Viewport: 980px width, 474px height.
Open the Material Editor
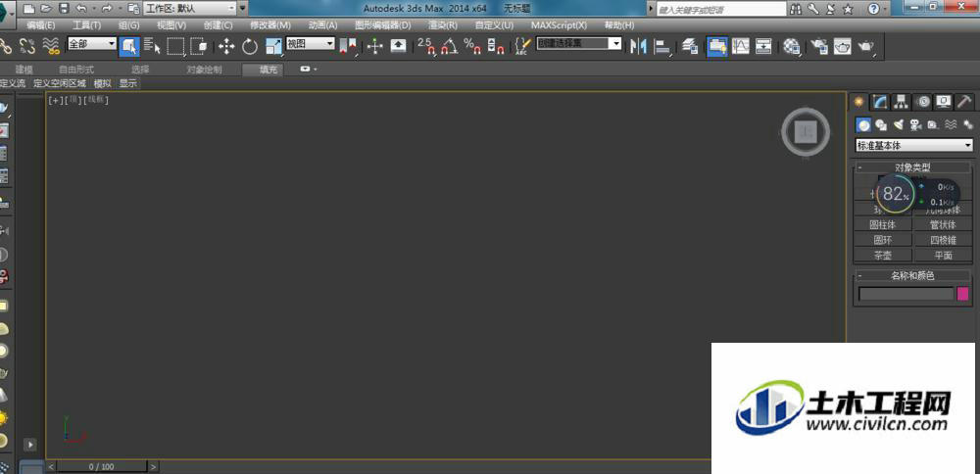[792, 46]
